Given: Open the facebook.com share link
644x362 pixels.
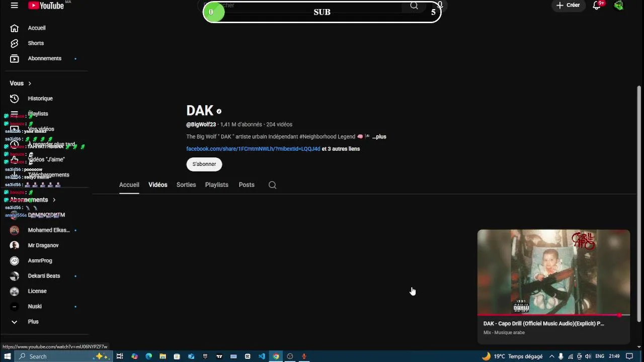Looking at the screenshot, I should tap(253, 149).
